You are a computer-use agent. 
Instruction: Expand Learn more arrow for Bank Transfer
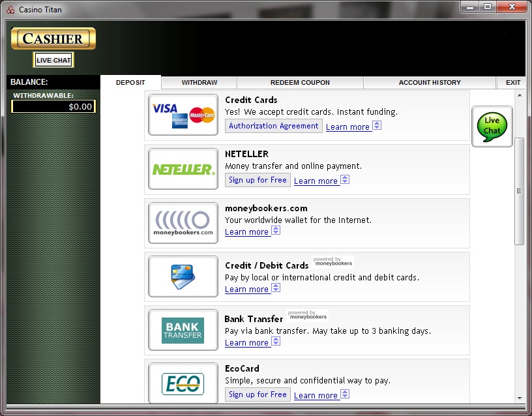[276, 342]
